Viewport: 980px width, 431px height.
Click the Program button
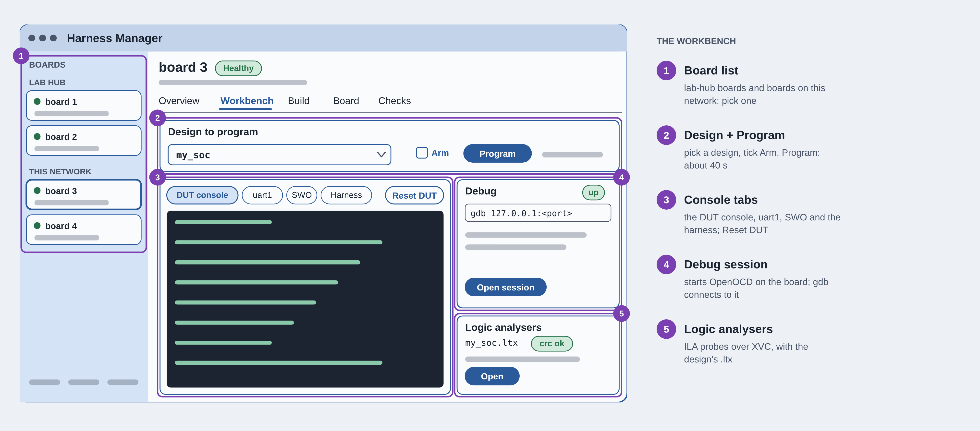[497, 153]
